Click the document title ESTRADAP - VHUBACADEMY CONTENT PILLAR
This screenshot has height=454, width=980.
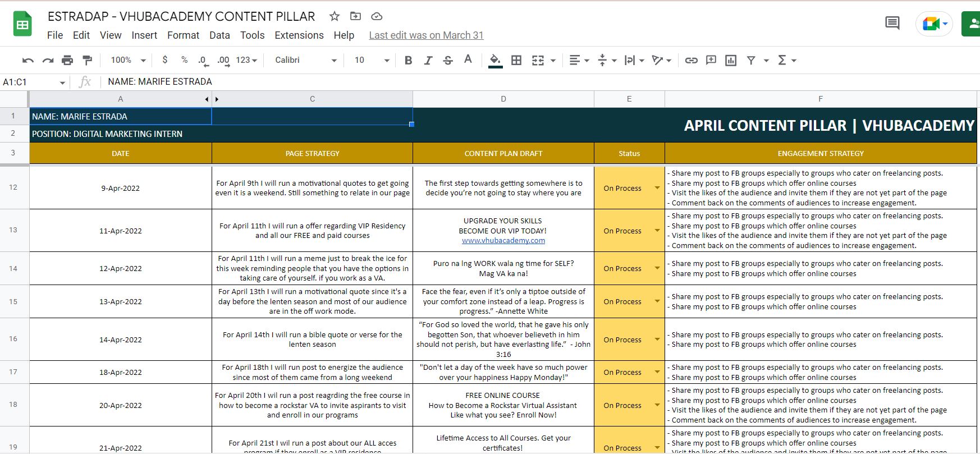tap(181, 16)
